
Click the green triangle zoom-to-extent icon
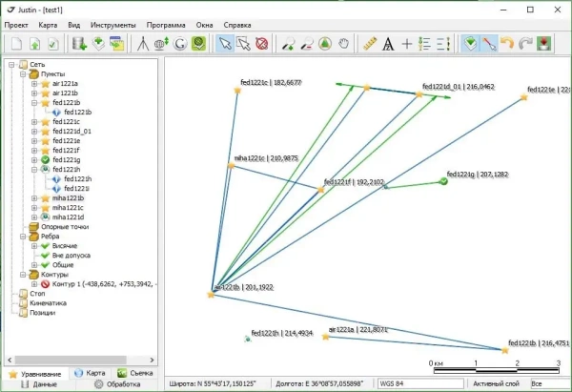[325, 44]
